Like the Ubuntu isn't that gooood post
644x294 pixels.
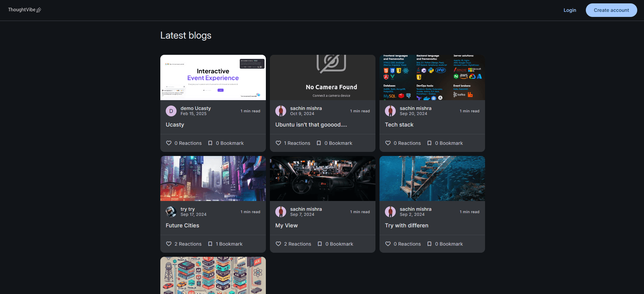point(278,143)
